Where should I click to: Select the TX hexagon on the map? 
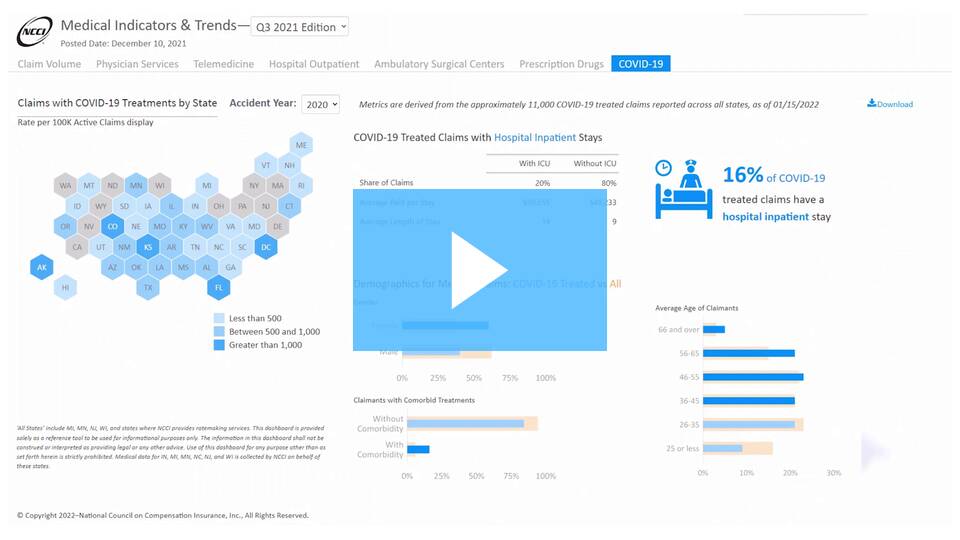click(x=148, y=287)
